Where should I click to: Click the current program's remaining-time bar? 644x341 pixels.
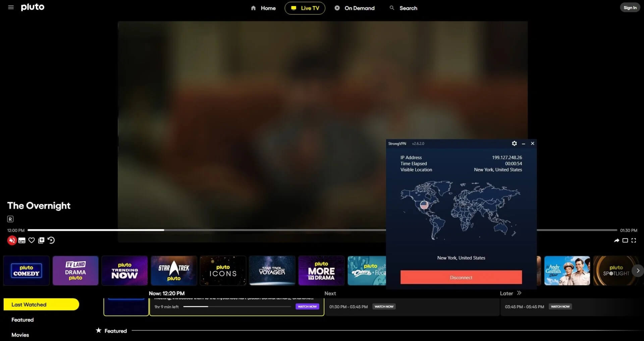[237, 306]
